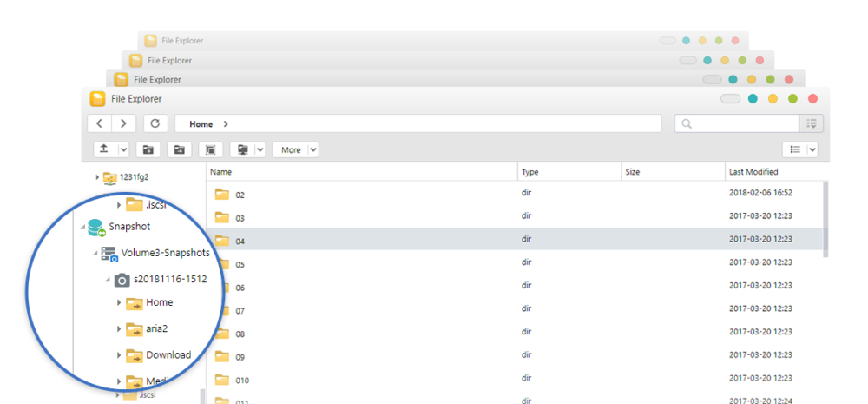Image resolution: width=868 pixels, height=404 pixels.
Task: Expand the Download folder node
Action: click(x=119, y=355)
